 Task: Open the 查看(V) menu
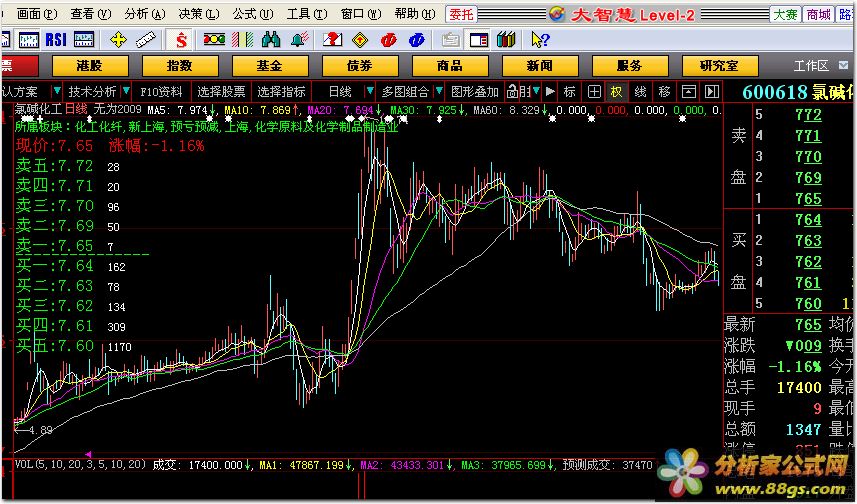[x=91, y=14]
